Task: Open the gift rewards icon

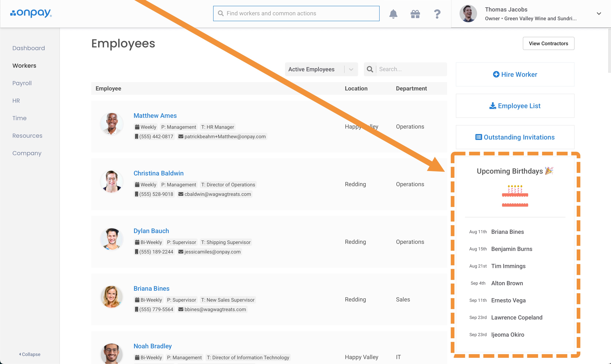Action: tap(415, 14)
